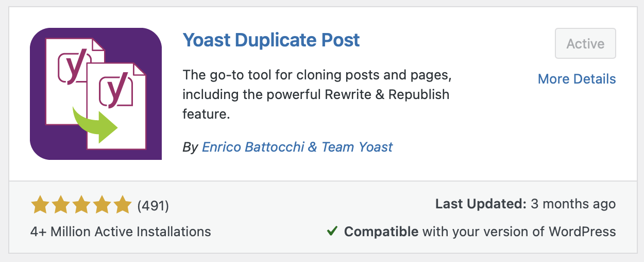Click the 4+ Million Active Installations text
Image resolution: width=644 pixels, height=262 pixels.
coord(121,232)
